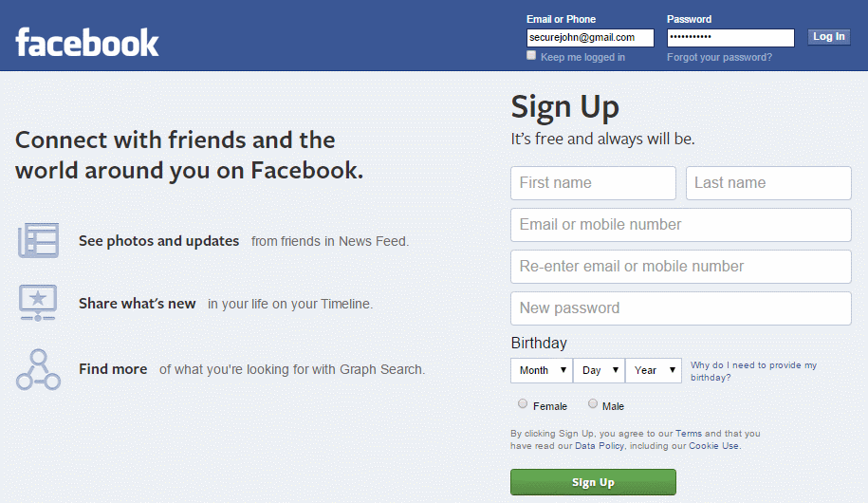Open the birthday explanation link
The height and width of the screenshot is (503, 868).
pyautogui.click(x=752, y=371)
